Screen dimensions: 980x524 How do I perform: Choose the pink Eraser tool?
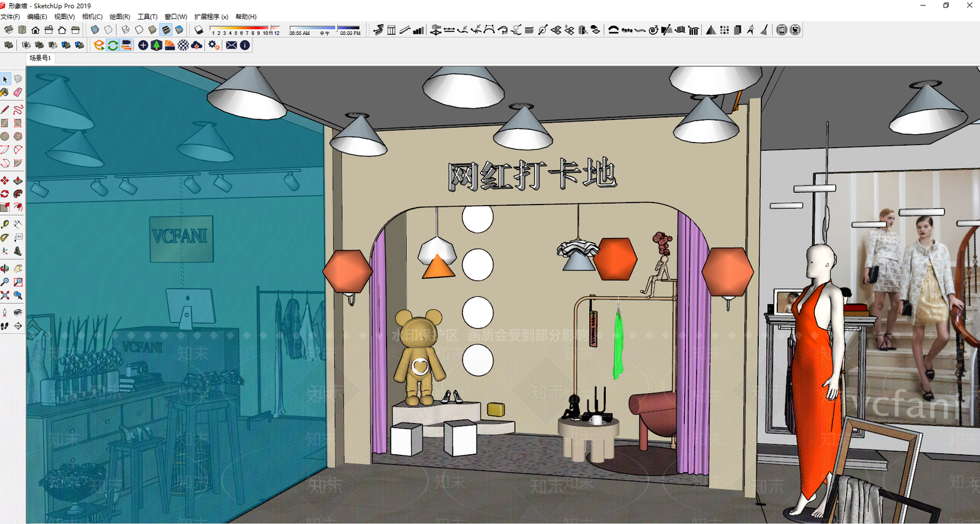[x=18, y=92]
